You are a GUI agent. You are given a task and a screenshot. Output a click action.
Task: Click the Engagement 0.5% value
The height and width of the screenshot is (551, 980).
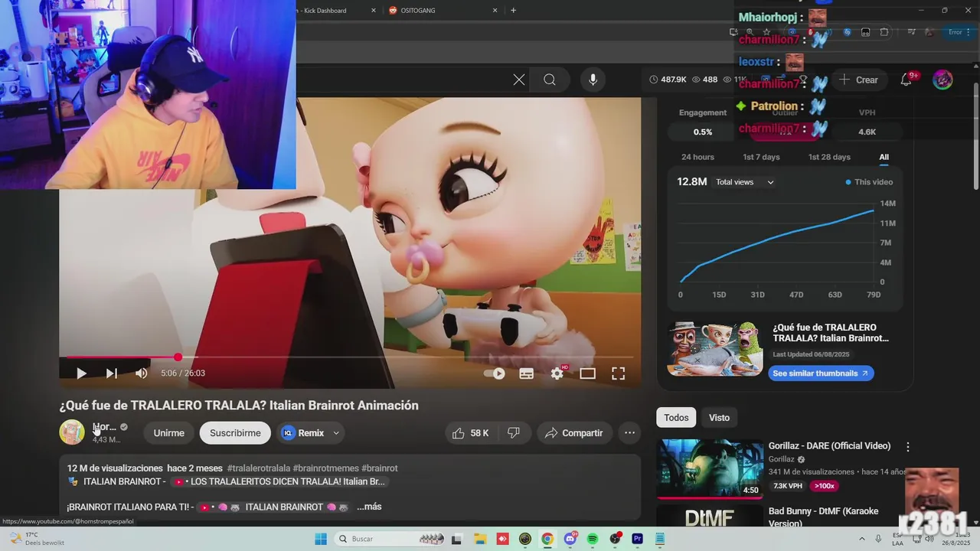tap(703, 132)
